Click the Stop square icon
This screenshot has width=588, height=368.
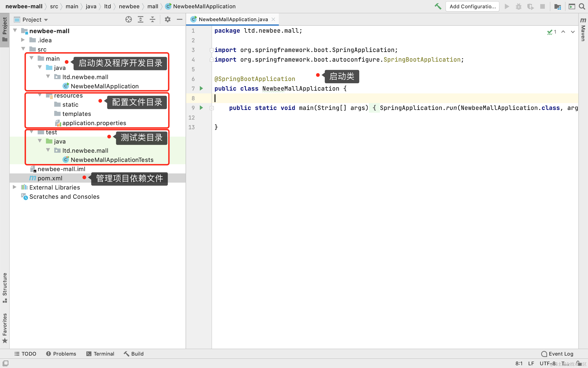[x=542, y=6]
